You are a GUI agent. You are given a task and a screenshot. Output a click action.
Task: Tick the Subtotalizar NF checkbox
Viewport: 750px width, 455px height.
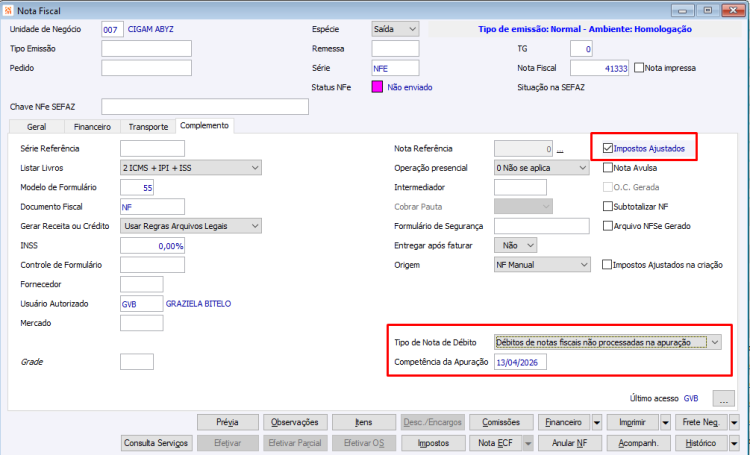pos(607,207)
